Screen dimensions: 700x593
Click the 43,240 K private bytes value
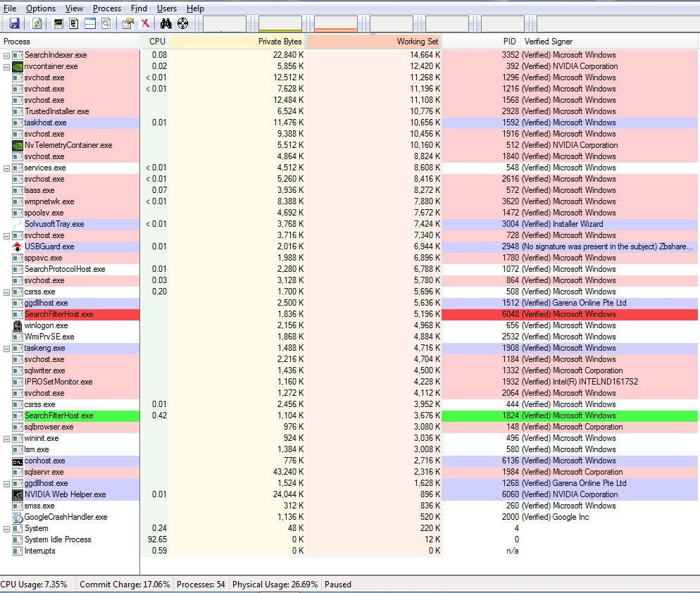[x=289, y=472]
